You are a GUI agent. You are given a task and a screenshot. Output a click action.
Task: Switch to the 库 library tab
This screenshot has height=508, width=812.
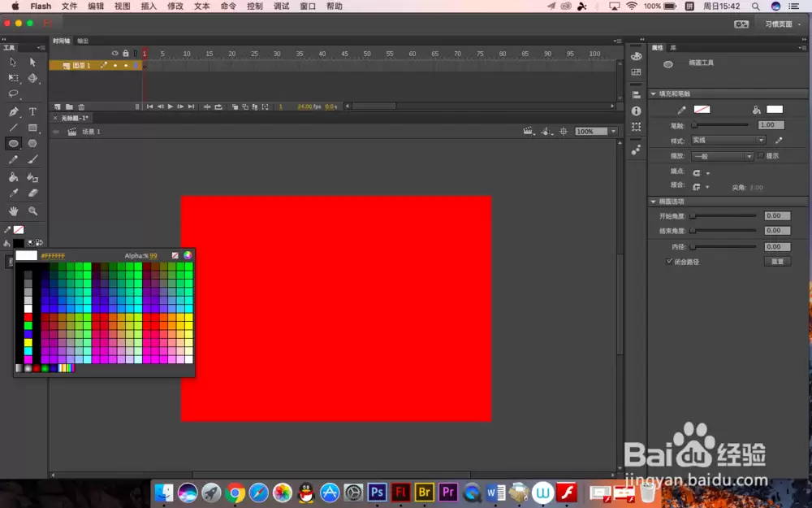pyautogui.click(x=673, y=48)
